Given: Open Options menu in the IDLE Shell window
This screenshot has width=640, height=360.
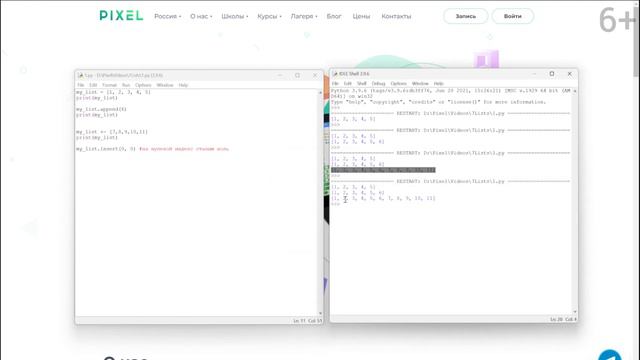Looking at the screenshot, I should pyautogui.click(x=398, y=83).
